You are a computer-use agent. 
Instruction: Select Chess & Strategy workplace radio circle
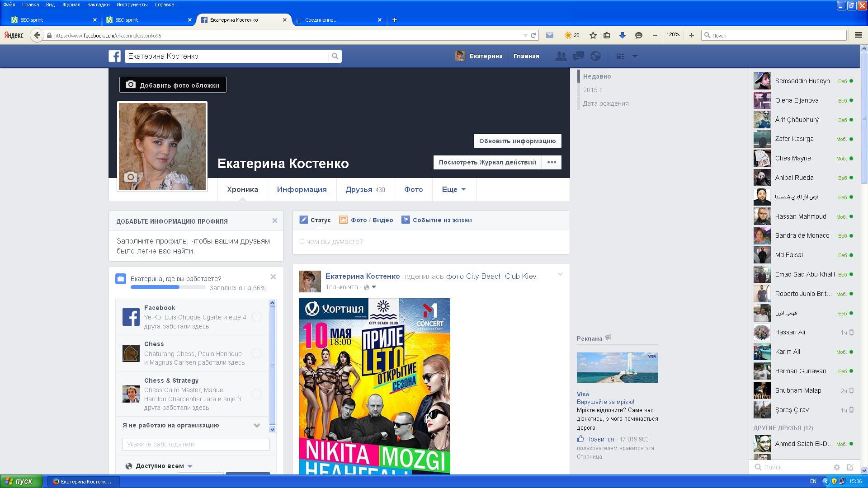(256, 394)
